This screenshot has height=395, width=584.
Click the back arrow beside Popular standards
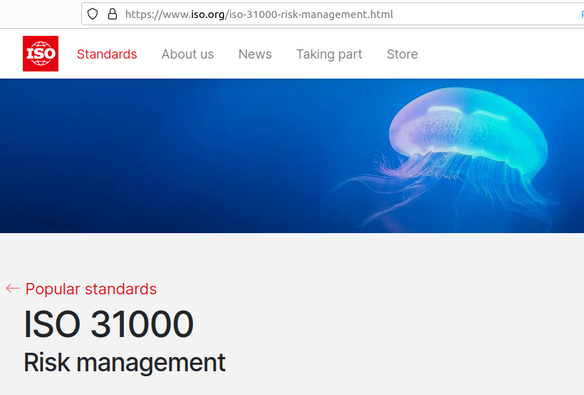13,289
